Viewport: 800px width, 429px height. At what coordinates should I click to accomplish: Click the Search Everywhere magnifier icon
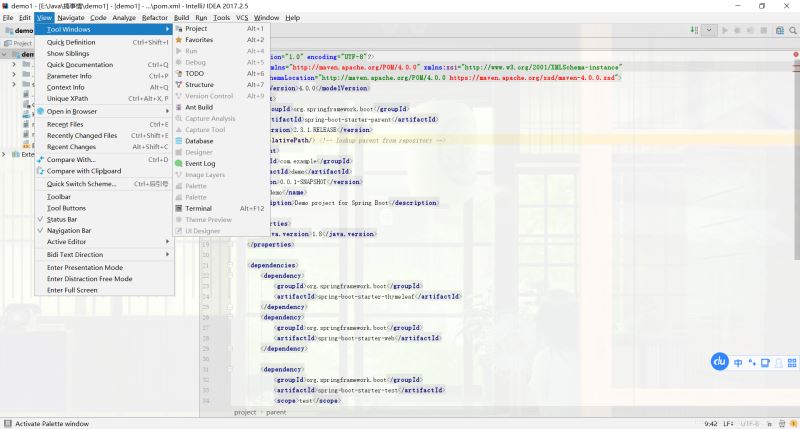click(793, 31)
